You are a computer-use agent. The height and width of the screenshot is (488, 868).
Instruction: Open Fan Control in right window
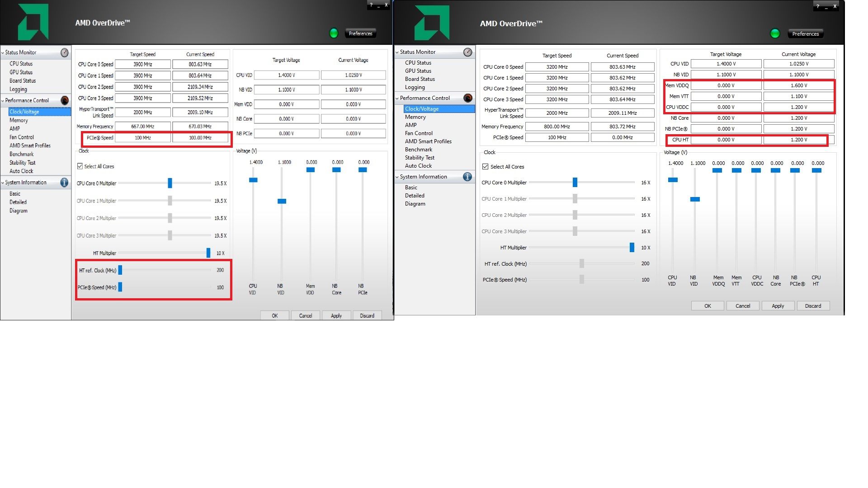419,133
